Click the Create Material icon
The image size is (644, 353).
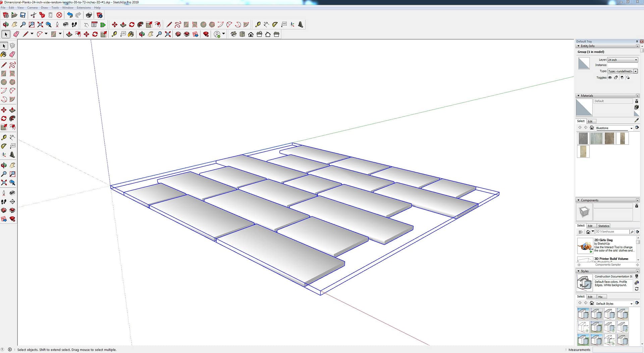(x=637, y=107)
